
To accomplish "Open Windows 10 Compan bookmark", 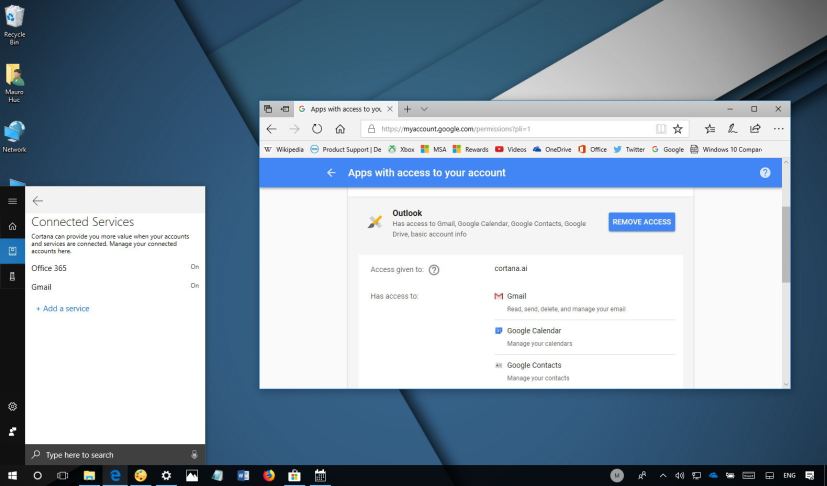I will point(726,149).
